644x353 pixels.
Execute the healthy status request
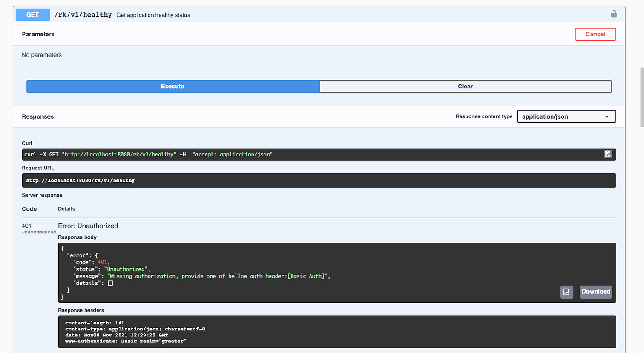tap(172, 87)
